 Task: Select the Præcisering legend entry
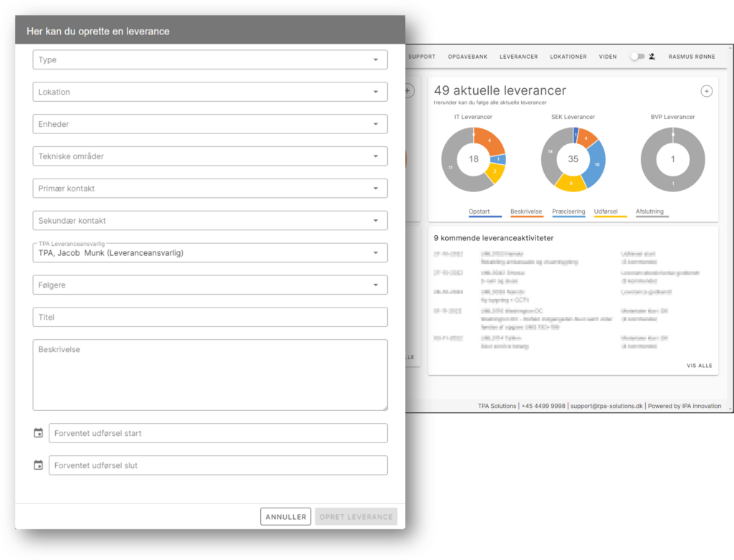click(568, 212)
